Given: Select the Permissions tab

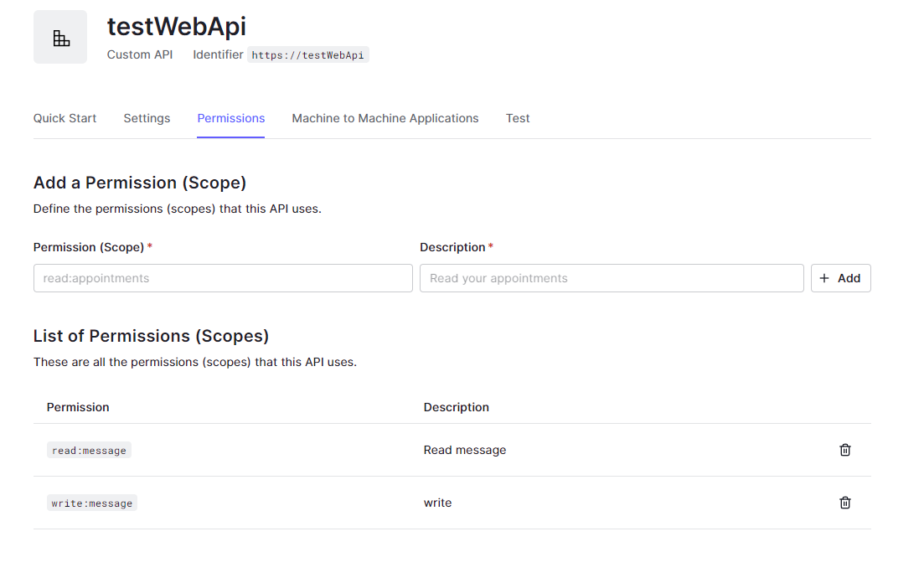Looking at the screenshot, I should tap(230, 118).
